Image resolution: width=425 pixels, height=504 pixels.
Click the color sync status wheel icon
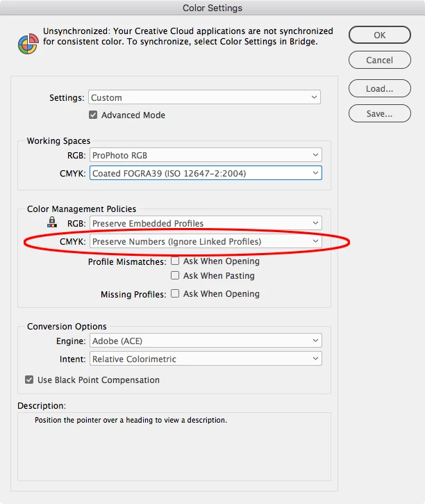[28, 43]
